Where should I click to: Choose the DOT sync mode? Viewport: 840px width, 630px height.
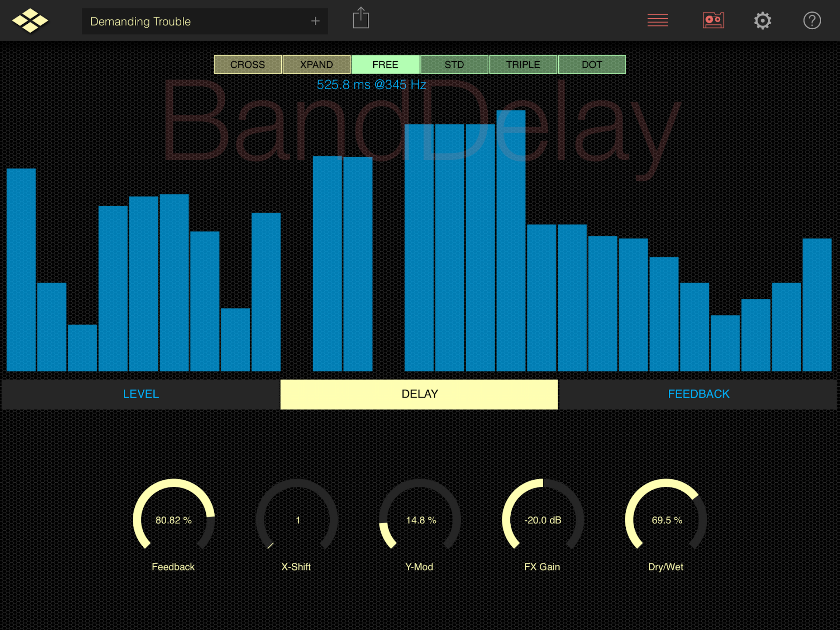click(592, 65)
